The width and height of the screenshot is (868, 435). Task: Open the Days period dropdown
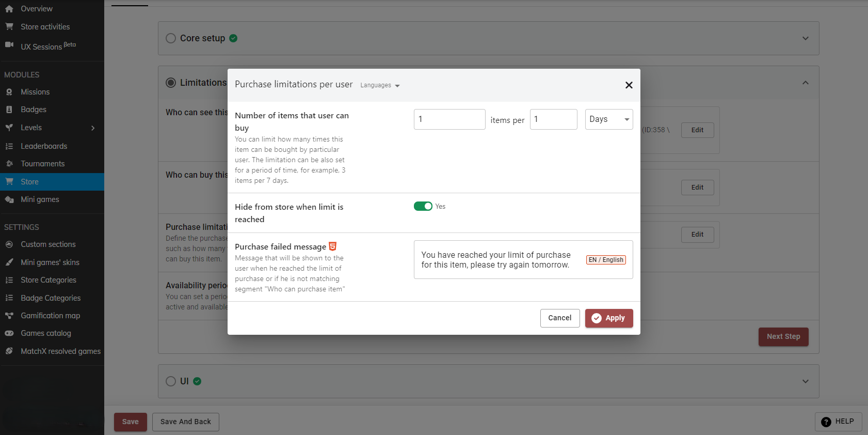click(x=608, y=119)
